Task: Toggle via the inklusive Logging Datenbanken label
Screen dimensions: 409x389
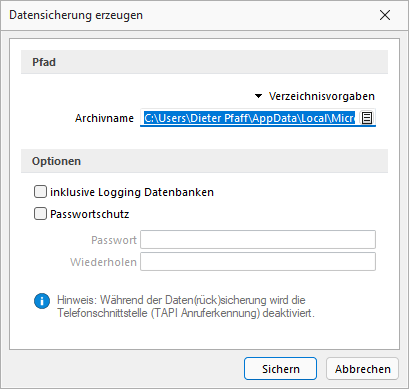Action: [132, 192]
